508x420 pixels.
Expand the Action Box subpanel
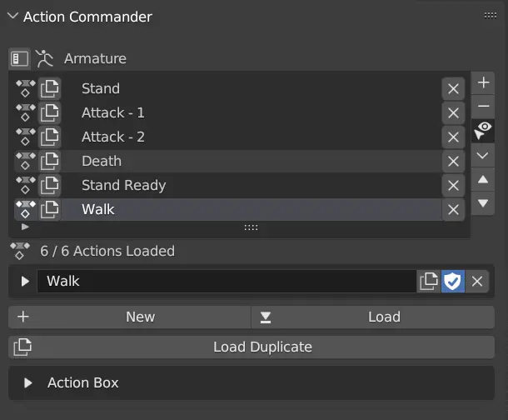coord(28,383)
